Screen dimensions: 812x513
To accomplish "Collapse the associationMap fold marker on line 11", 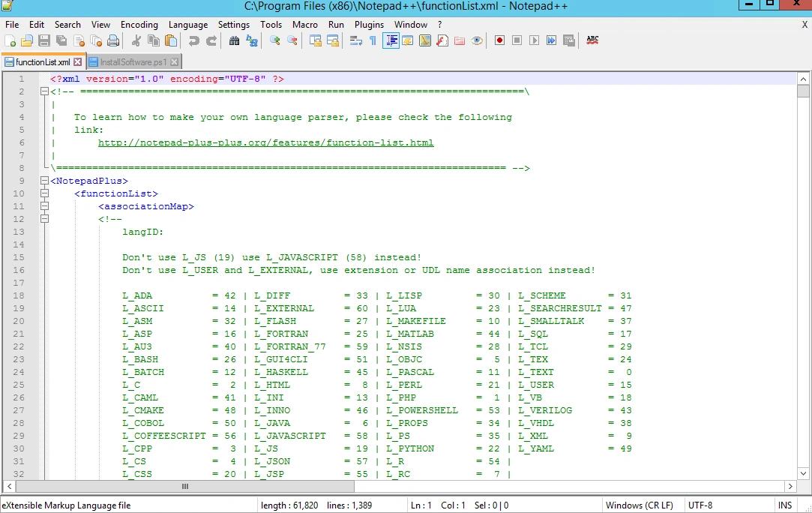I will tap(44, 206).
